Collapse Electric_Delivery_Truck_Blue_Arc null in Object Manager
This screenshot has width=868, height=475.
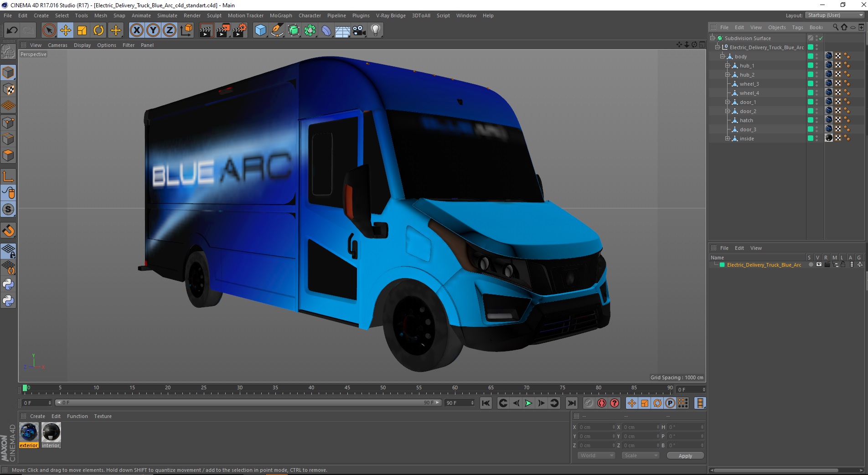tap(718, 47)
